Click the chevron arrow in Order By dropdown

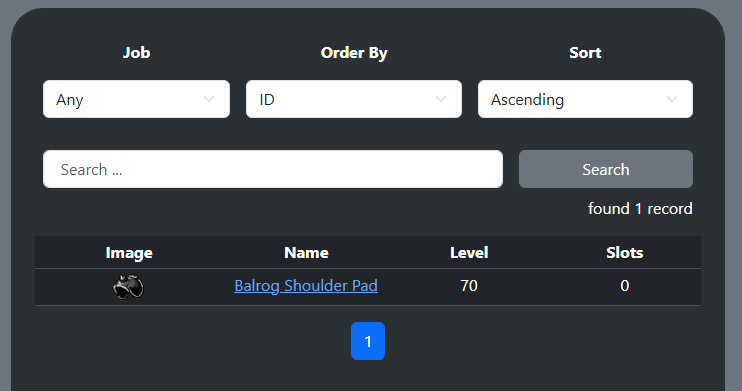tap(441, 99)
